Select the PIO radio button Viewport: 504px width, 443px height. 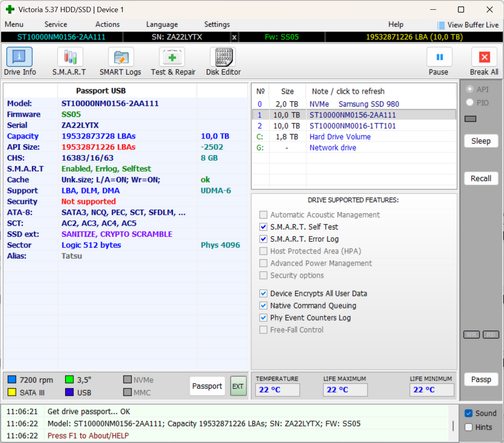(x=470, y=102)
